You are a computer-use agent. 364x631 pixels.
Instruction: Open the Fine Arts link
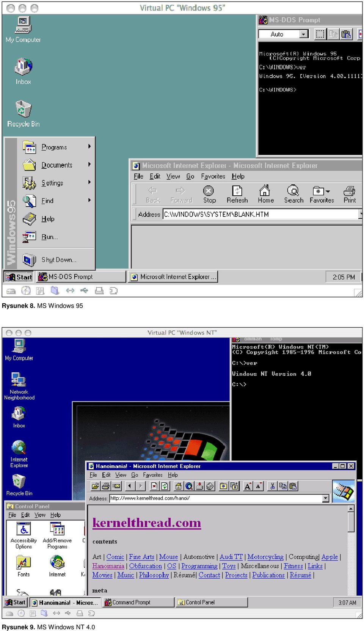(x=141, y=557)
